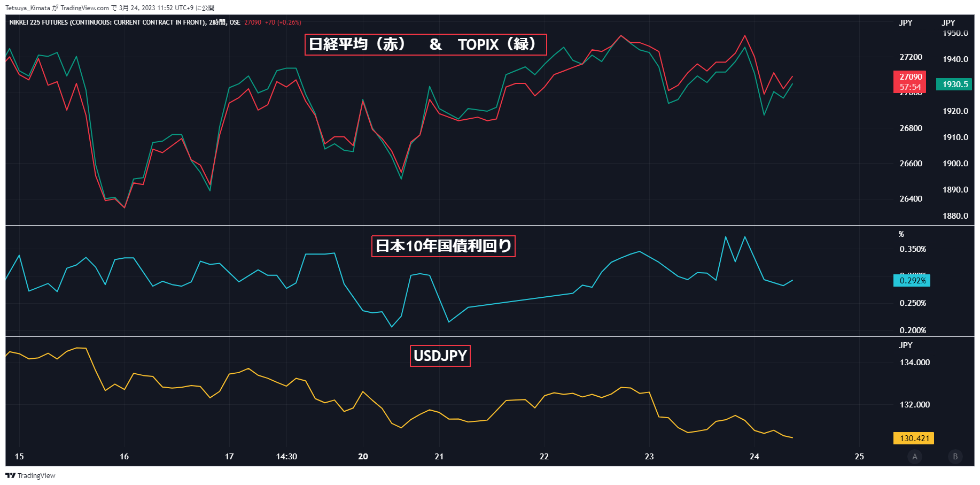Screen dimensions: 980x485
Task: Click the 27090 last price in the title
Action: click(253, 22)
